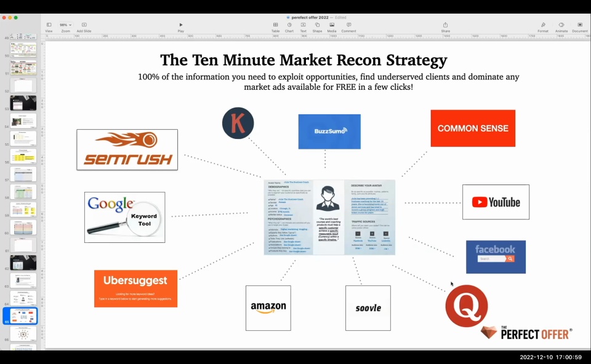
Task: Select the amazon logo image
Action: click(268, 308)
